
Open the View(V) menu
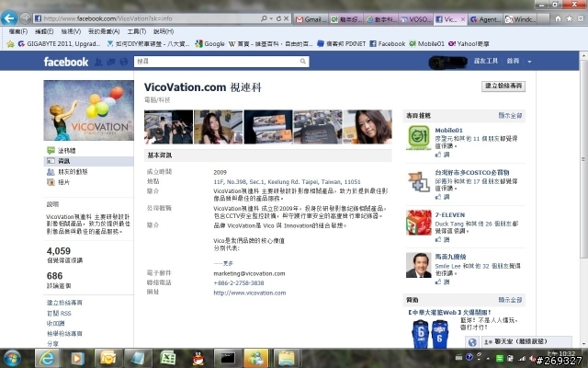tap(71, 31)
